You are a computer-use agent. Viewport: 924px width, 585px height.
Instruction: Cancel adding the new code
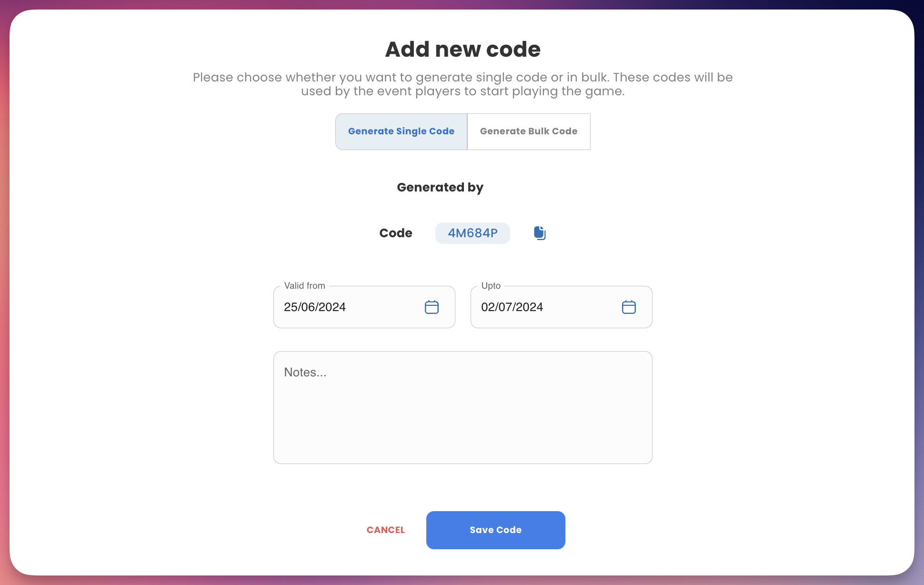point(386,530)
